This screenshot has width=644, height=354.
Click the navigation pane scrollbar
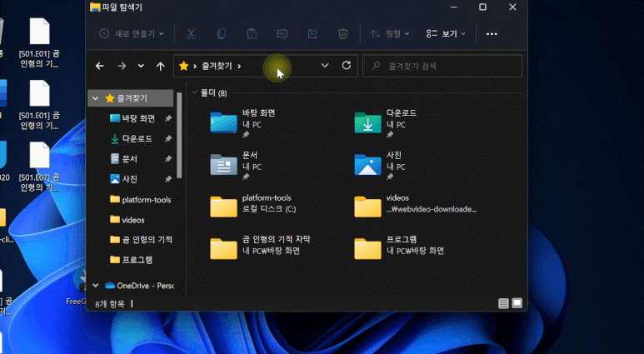point(179,136)
